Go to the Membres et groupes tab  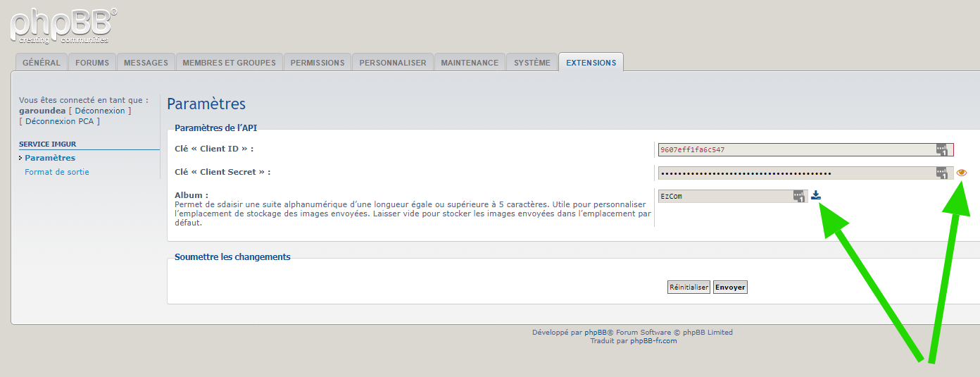(x=229, y=63)
